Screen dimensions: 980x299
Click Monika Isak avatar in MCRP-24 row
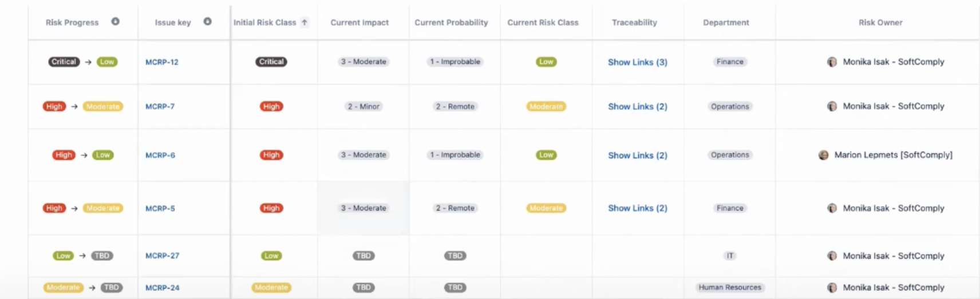[x=832, y=288]
